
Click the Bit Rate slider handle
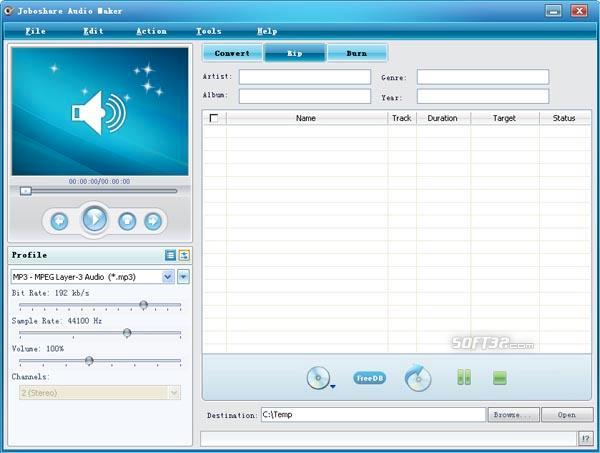(x=143, y=305)
